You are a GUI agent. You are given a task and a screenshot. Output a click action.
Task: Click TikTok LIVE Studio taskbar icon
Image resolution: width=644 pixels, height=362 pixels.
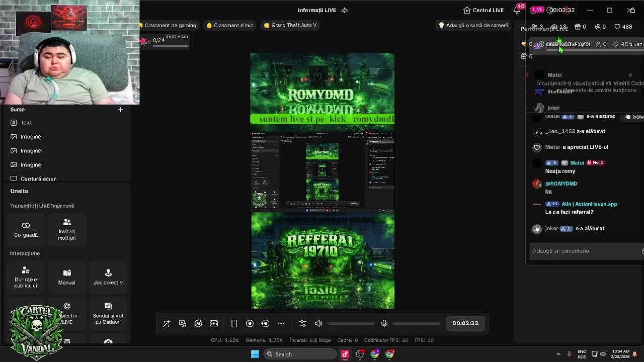coord(345,354)
